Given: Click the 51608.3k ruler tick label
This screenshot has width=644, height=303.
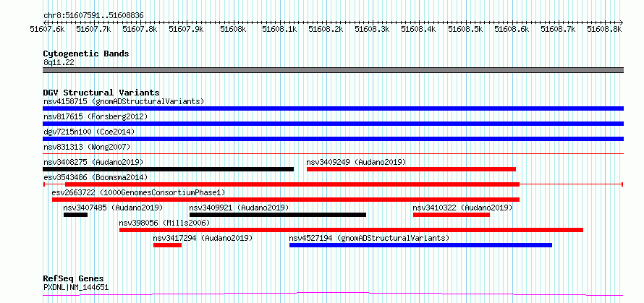Looking at the screenshot, I should 372,29.
